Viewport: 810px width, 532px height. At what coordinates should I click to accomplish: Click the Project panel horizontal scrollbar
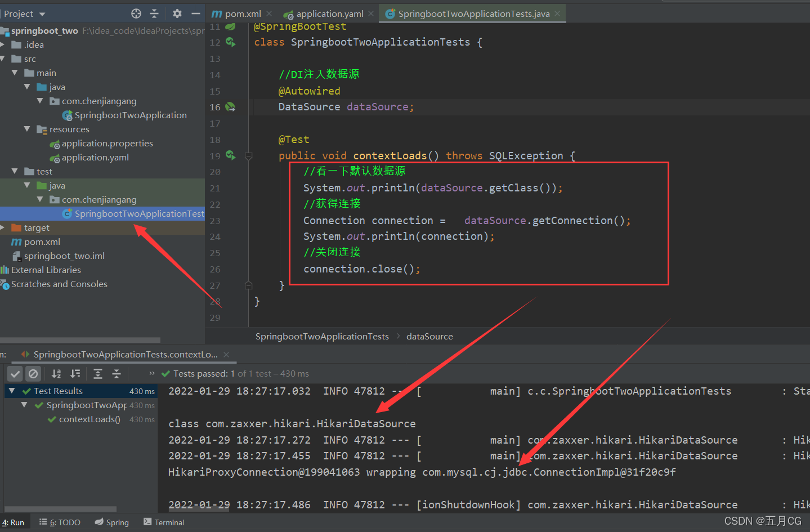pyautogui.click(x=80, y=340)
